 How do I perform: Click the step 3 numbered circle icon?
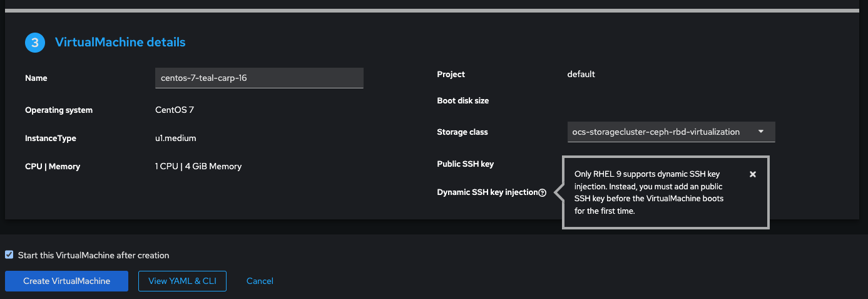tap(35, 43)
